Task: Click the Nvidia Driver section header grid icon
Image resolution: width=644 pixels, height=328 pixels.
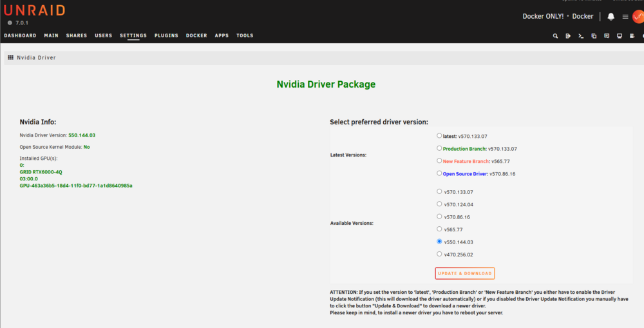Action: tap(11, 57)
